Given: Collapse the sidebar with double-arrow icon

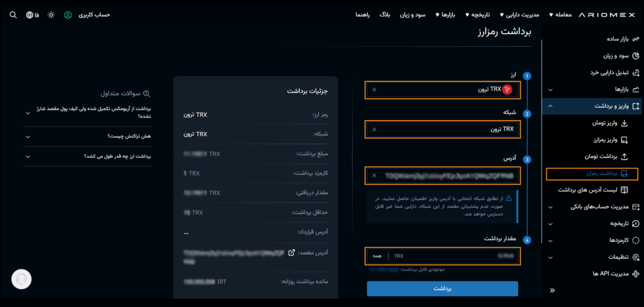Looking at the screenshot, I should (552, 290).
